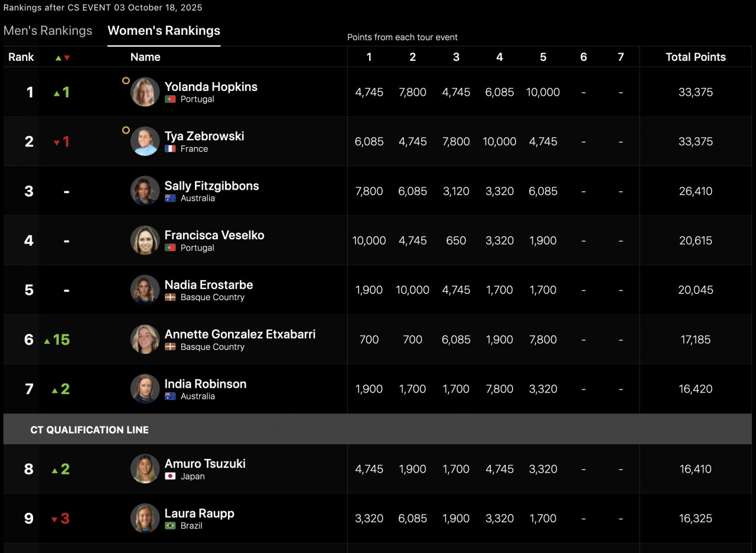Viewport: 756px width, 553px height.
Task: Click the France flag beside Tya Zebrowski
Action: tap(171, 149)
